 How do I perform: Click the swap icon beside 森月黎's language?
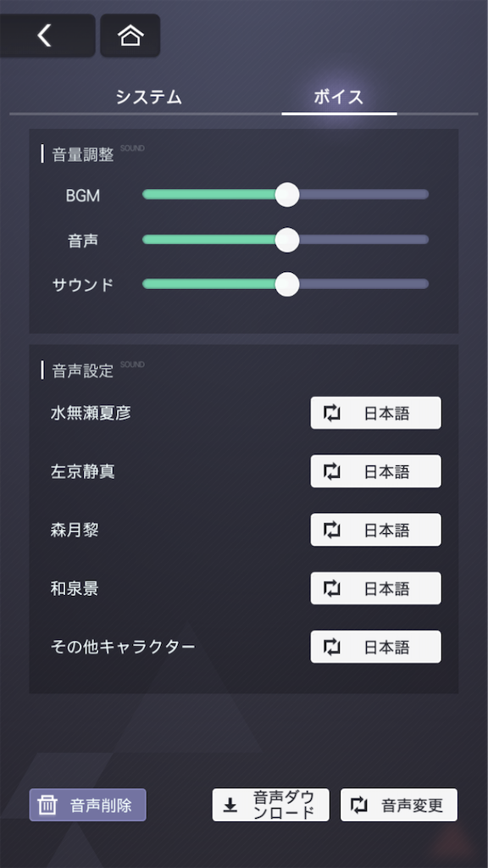point(331,530)
